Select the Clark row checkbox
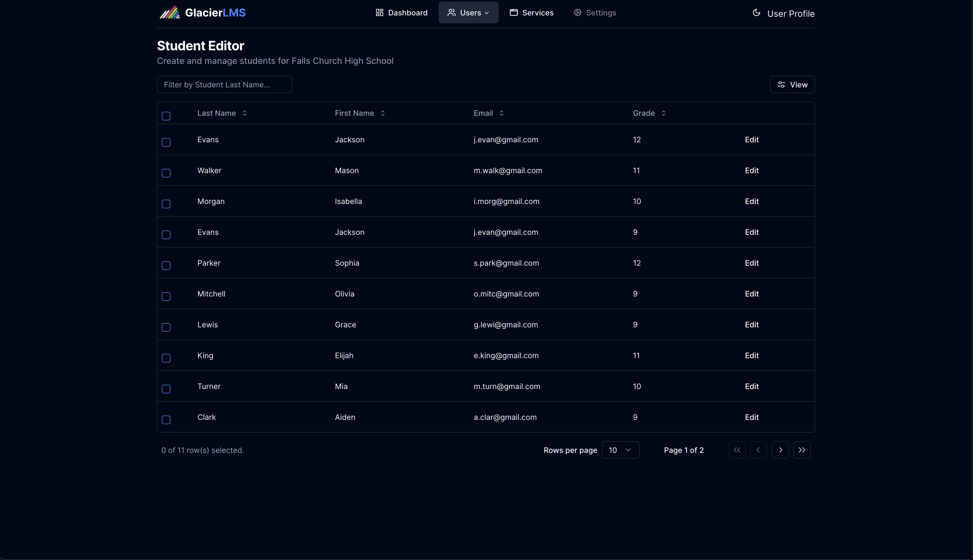Screen dimensions: 973x560 tap(166, 420)
